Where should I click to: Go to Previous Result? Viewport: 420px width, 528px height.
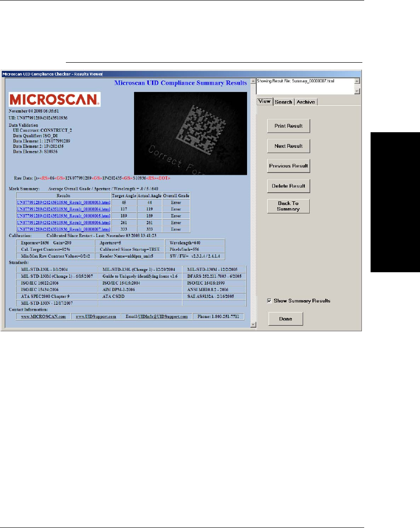288,166
